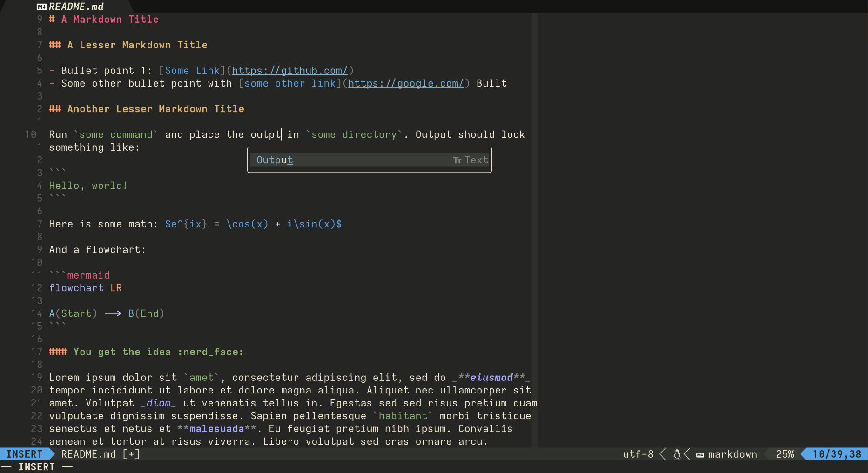Click the Linux penguin icon in the status bar
The height and width of the screenshot is (473, 868).
676,454
